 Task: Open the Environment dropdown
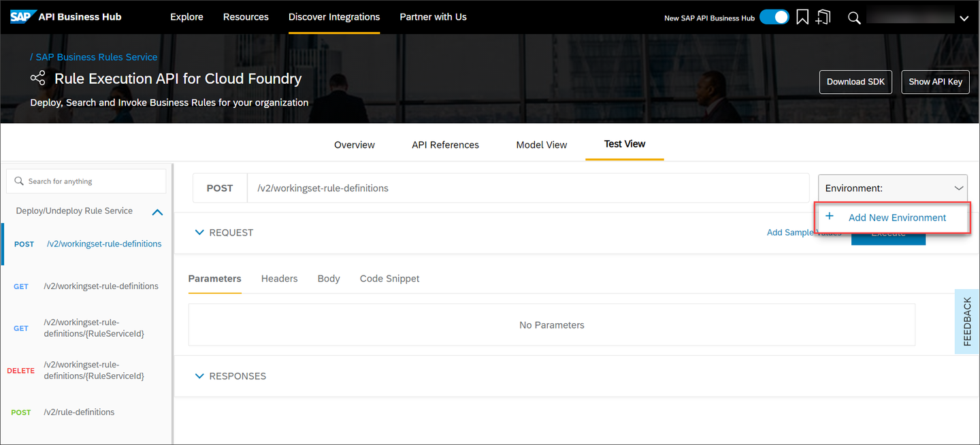(893, 188)
